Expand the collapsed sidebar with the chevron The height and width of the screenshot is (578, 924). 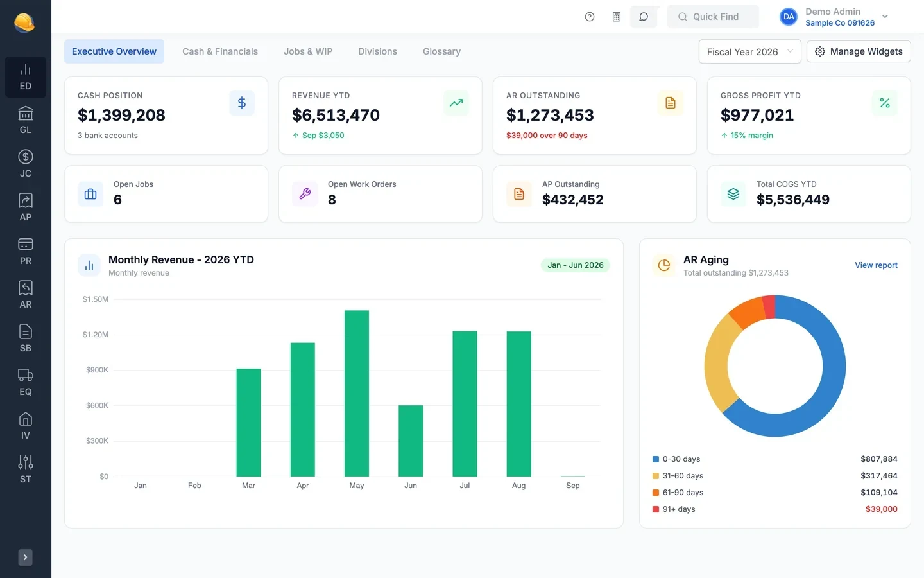point(25,557)
